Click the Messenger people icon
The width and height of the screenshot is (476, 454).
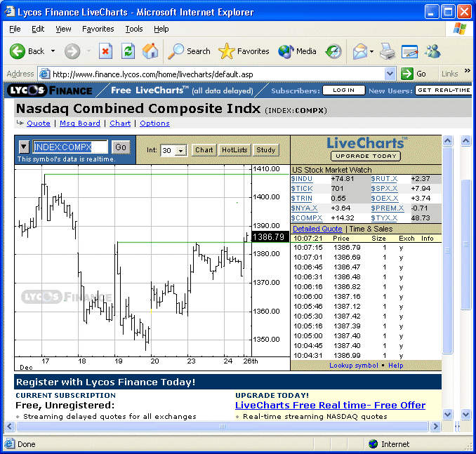432,51
